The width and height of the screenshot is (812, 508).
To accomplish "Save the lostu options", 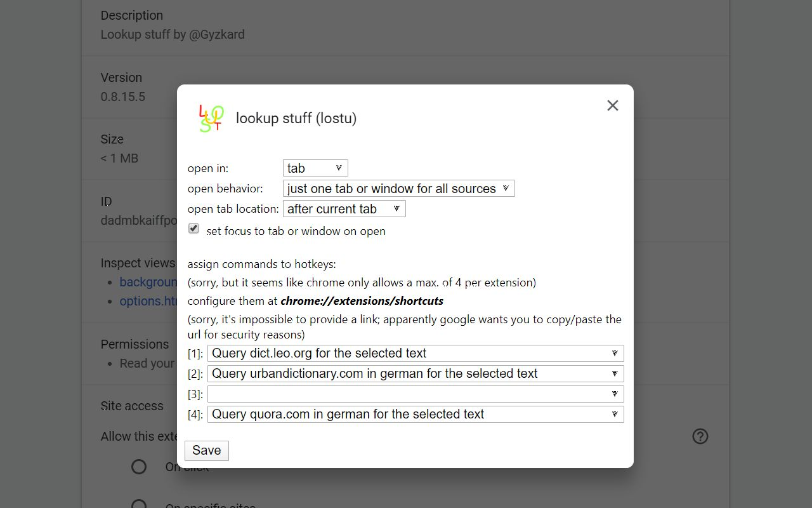I will pos(207,450).
